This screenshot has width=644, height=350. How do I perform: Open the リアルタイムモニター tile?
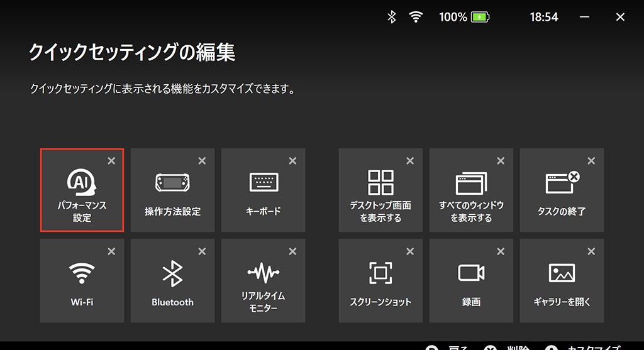pyautogui.click(x=264, y=281)
